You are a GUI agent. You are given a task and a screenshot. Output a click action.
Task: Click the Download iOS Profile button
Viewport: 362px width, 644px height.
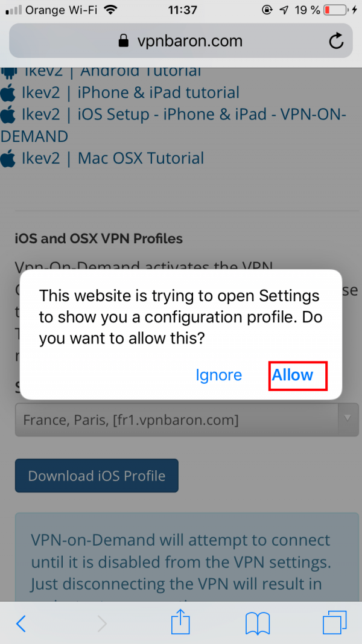coord(97,476)
